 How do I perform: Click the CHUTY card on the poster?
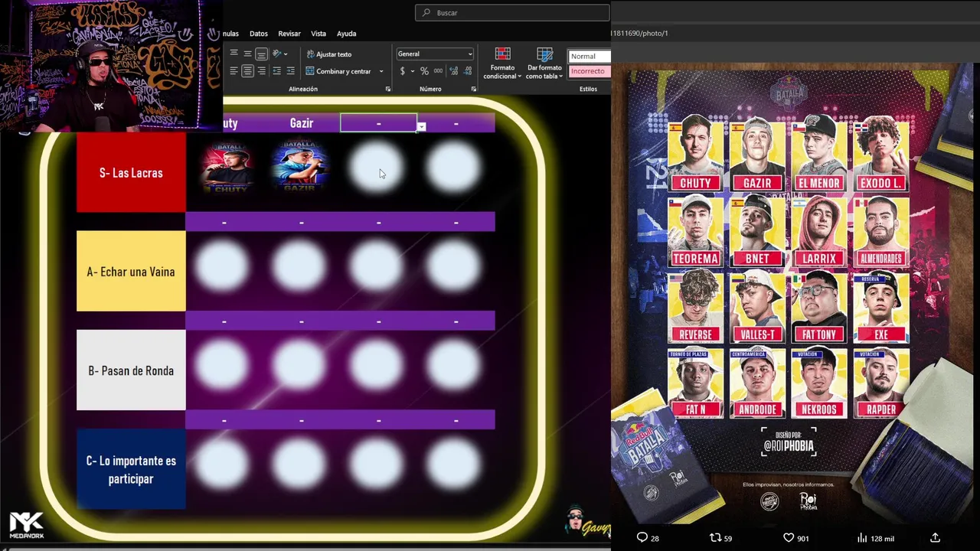(695, 153)
